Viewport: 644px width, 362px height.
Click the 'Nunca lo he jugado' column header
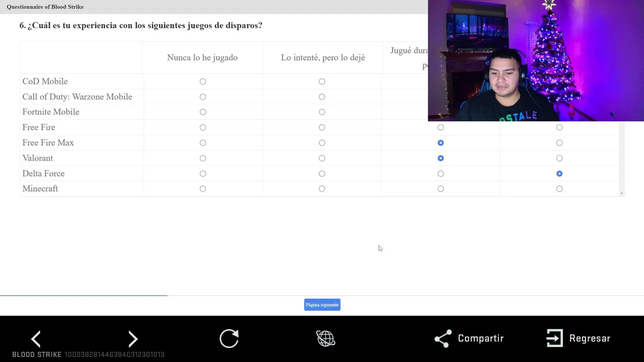202,57
